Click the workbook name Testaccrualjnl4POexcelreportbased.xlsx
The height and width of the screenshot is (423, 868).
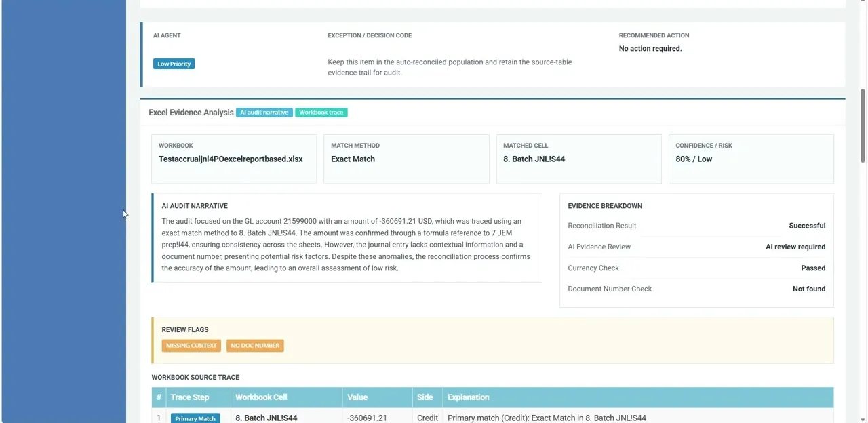click(x=231, y=159)
